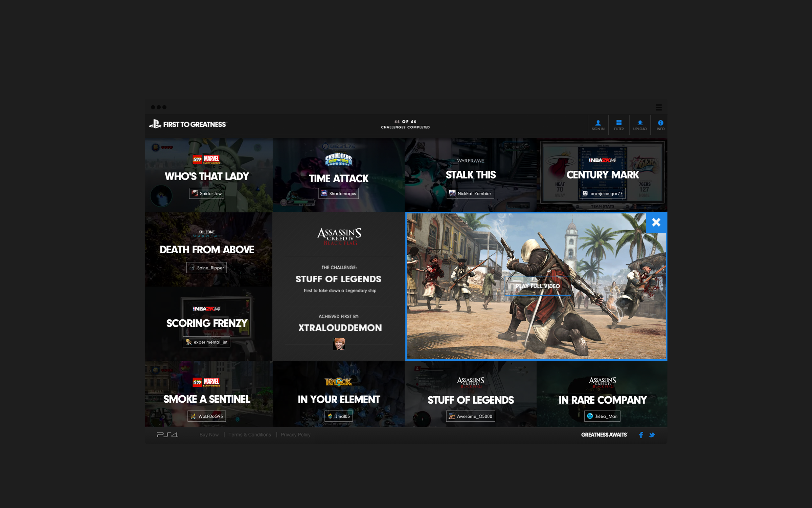This screenshot has width=812, height=508.
Task: Open the bottom Stuff Of Legends tile
Action: 470,394
